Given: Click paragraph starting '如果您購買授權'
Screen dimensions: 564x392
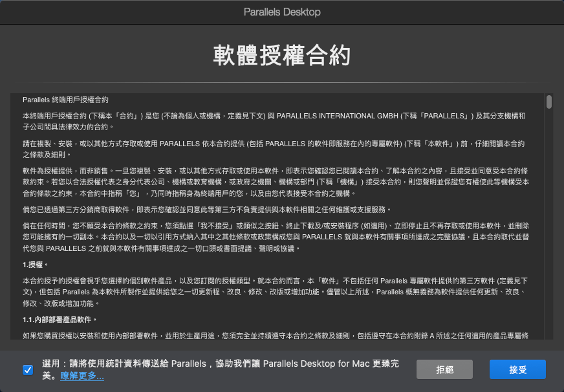Looking at the screenshot, I should pyautogui.click(x=276, y=336).
